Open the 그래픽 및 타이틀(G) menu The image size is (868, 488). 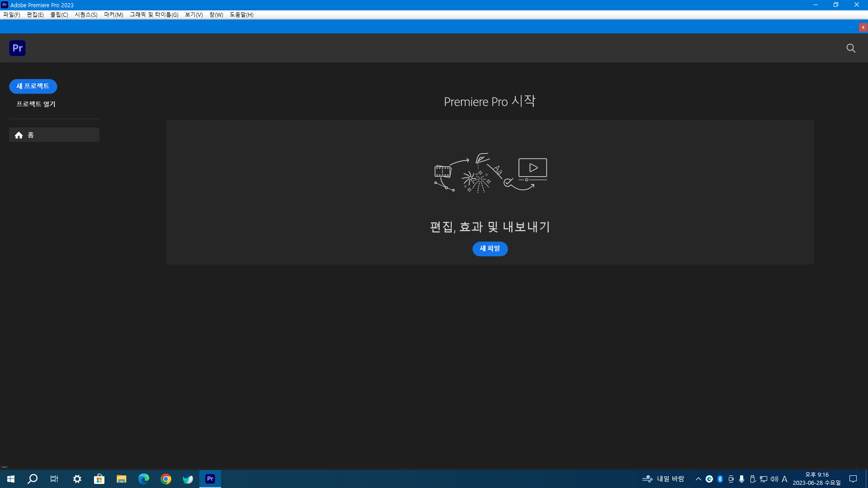tap(154, 14)
